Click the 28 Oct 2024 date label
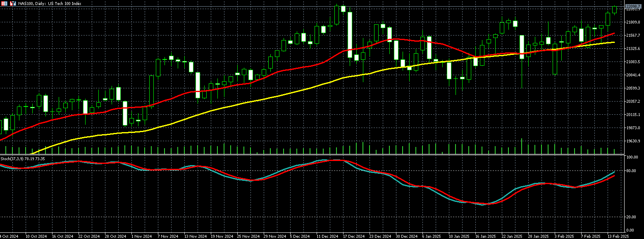644x239 pixels. 115,237
